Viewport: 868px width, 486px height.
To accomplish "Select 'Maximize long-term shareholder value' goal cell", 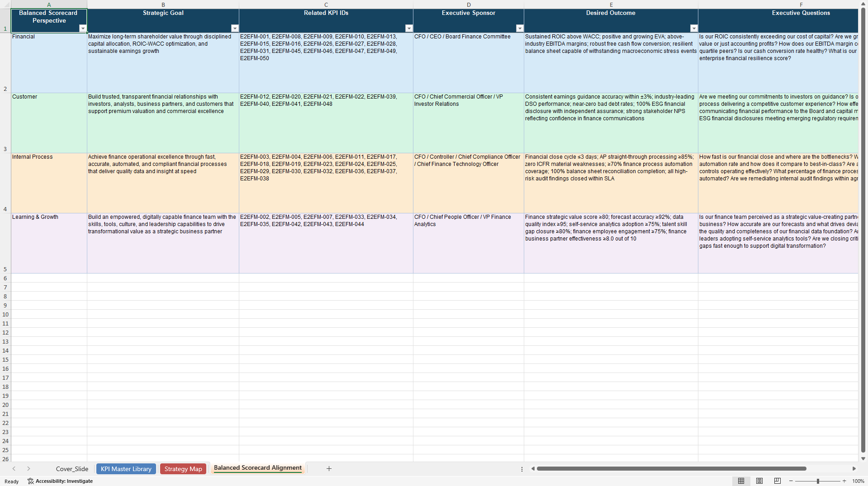I will pos(163,63).
